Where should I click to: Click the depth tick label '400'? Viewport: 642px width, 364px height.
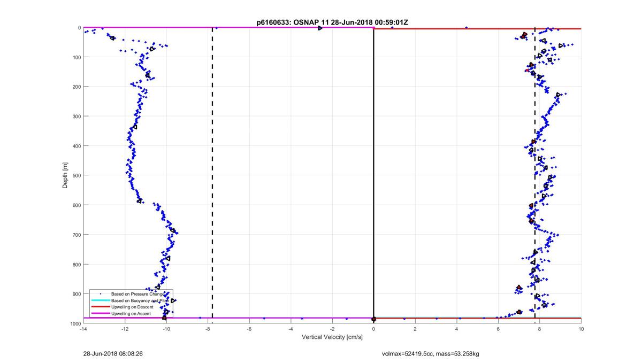pos(76,146)
